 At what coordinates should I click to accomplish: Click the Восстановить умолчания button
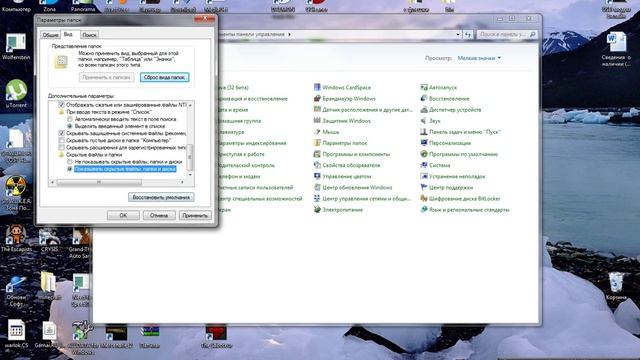pyautogui.click(x=161, y=197)
